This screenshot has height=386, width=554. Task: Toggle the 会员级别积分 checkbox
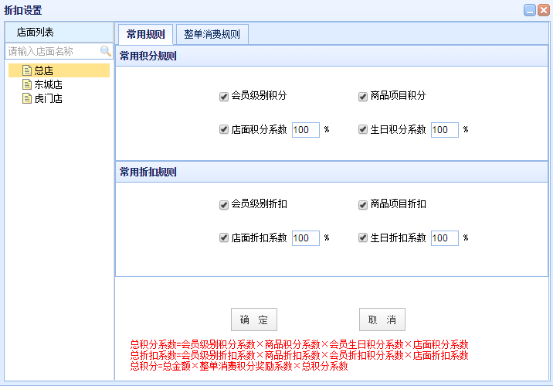tap(223, 96)
